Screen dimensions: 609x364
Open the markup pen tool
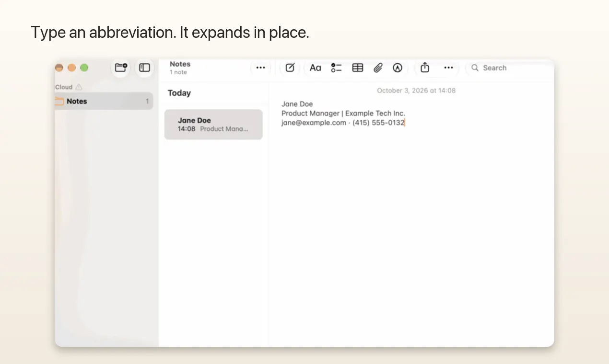pos(397,68)
